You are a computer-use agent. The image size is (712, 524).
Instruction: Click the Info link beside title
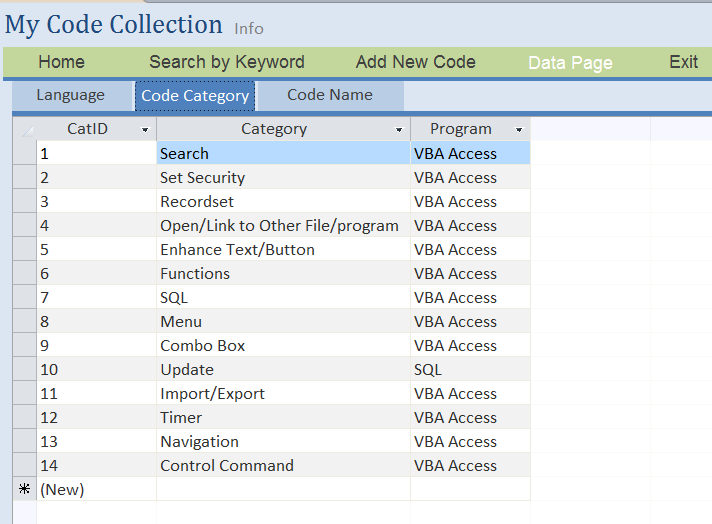click(x=249, y=29)
